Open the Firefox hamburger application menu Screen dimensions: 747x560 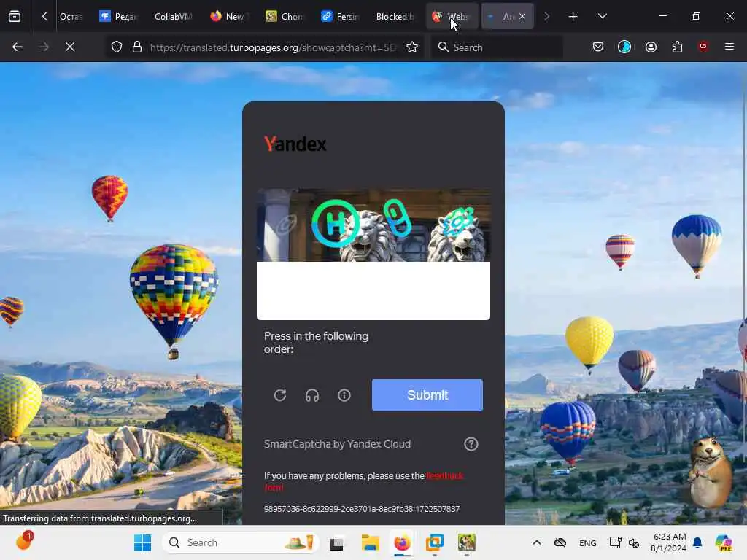tap(729, 47)
